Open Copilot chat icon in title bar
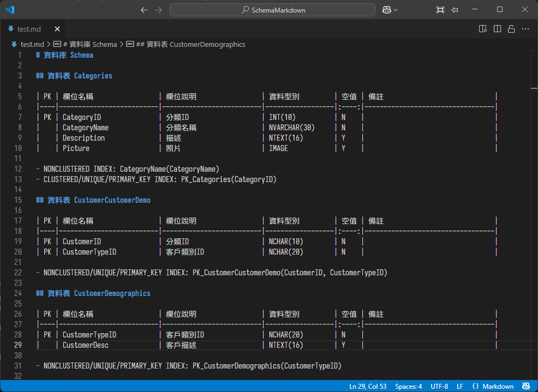This screenshot has width=538, height=392. 386,10
